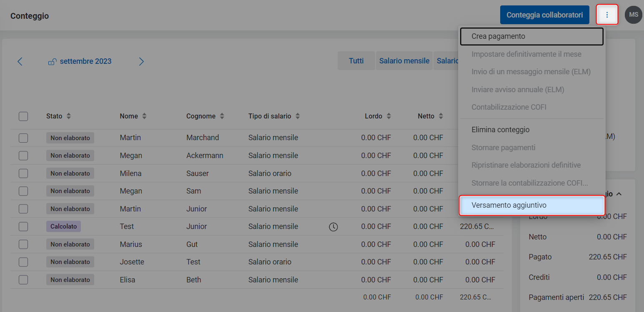Sort by Lordo column arrows

pos(389,116)
